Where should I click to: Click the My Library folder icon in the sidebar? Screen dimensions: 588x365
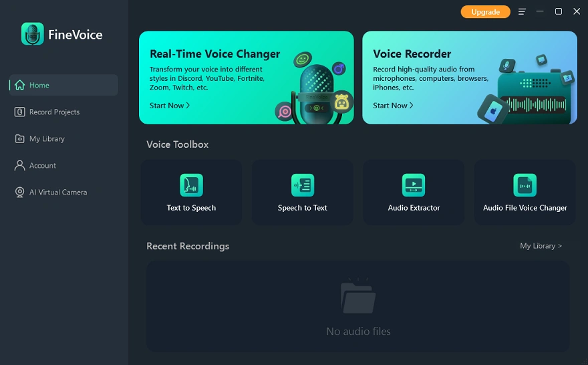(x=19, y=138)
